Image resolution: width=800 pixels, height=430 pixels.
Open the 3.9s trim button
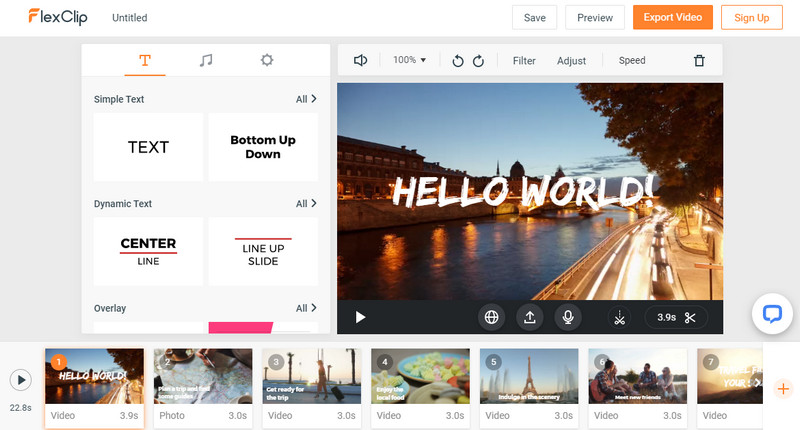coord(676,317)
